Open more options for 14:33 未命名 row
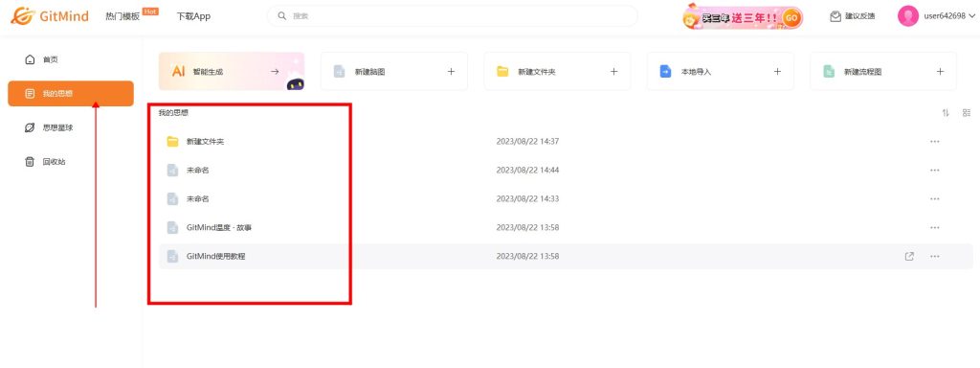Viewport: 980px width, 368px height. (x=934, y=199)
